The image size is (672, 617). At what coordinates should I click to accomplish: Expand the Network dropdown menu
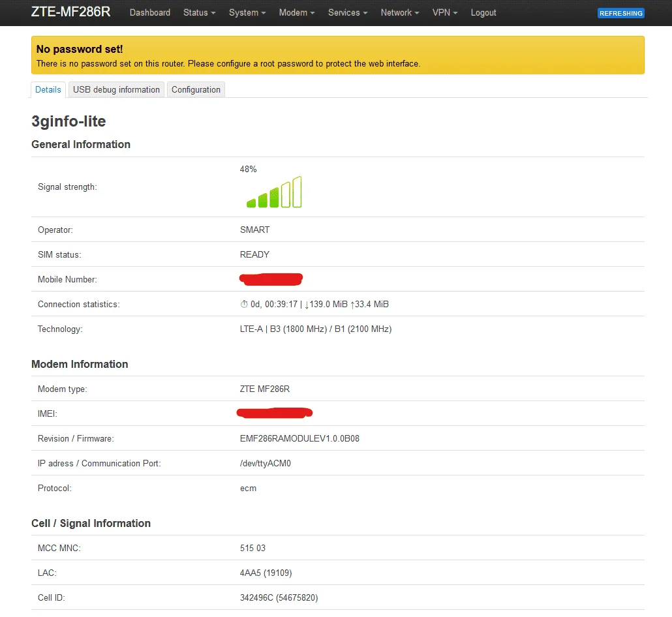coord(400,12)
